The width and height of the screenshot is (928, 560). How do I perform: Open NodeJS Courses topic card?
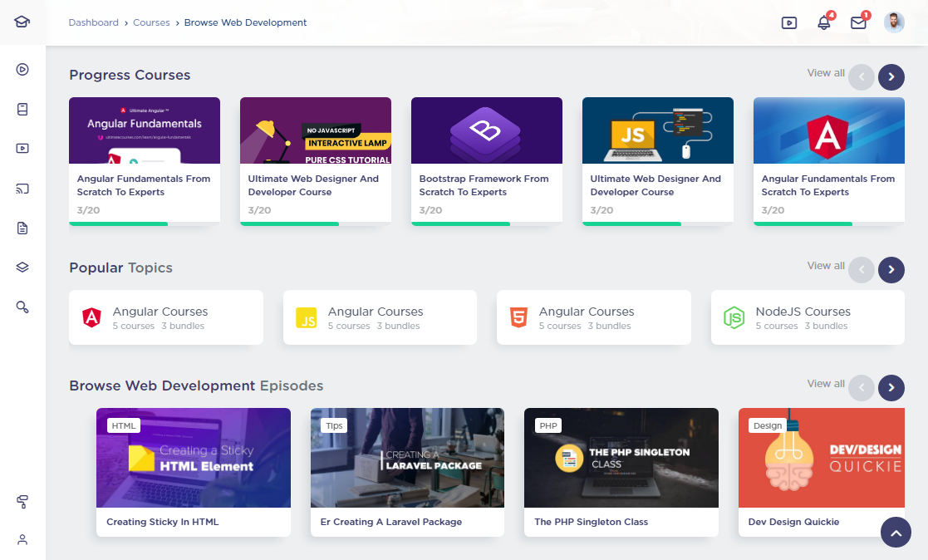point(807,317)
